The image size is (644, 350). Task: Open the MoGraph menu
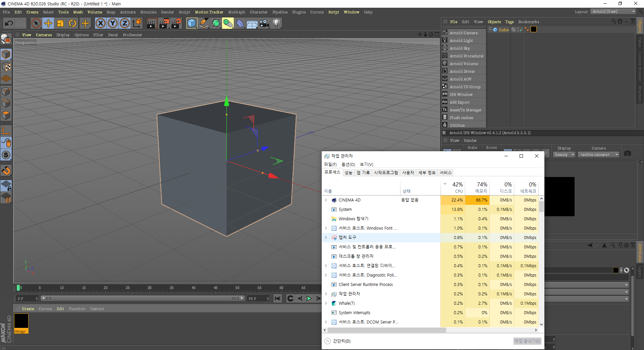[236, 12]
